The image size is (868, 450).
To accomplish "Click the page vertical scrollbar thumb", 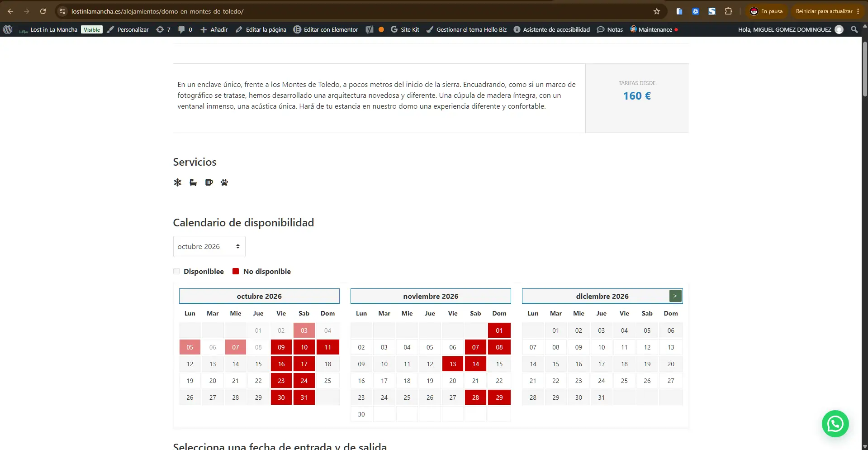I will click(x=865, y=69).
